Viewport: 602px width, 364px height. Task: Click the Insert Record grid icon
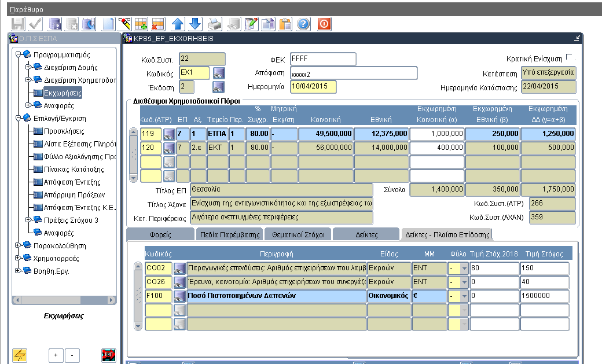(141, 24)
